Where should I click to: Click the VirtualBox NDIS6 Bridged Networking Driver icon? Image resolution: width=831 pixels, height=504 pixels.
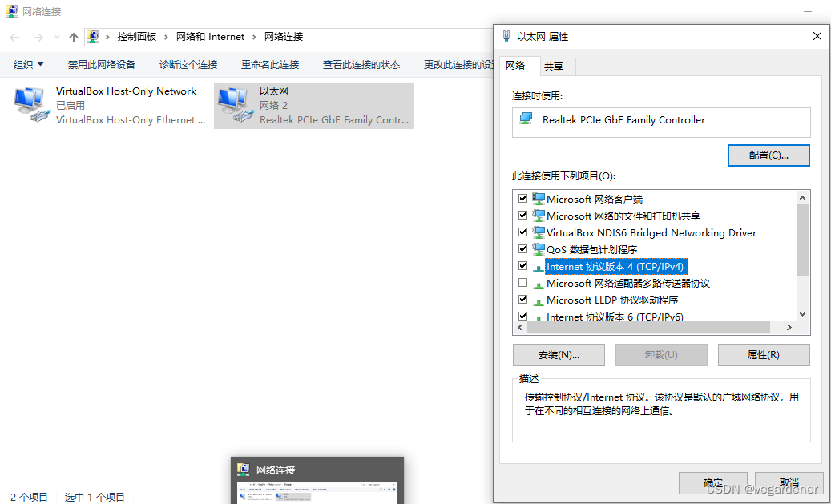pyautogui.click(x=539, y=232)
